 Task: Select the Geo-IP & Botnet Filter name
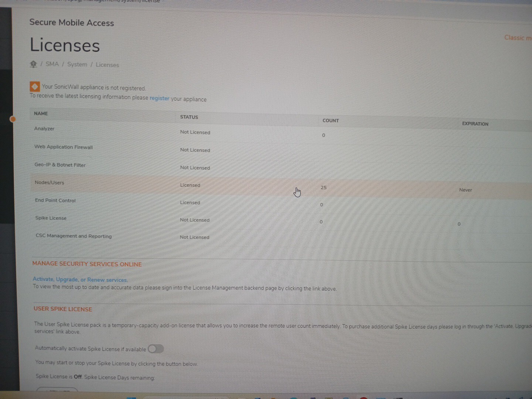tap(60, 165)
